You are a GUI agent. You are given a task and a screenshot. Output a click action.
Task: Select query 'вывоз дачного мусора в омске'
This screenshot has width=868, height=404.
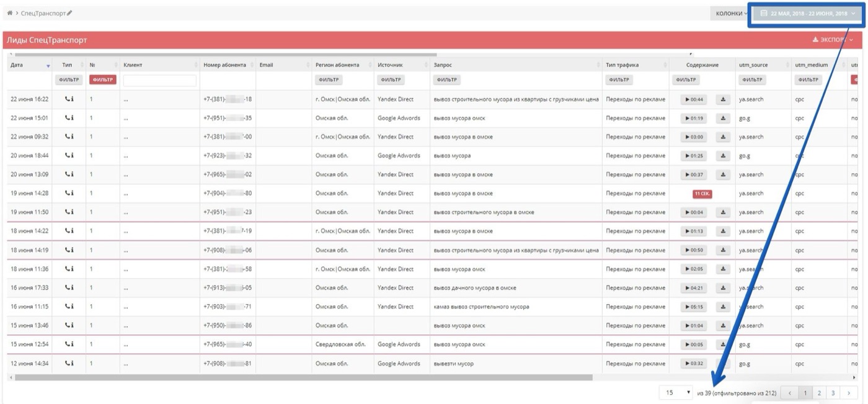pyautogui.click(x=475, y=288)
